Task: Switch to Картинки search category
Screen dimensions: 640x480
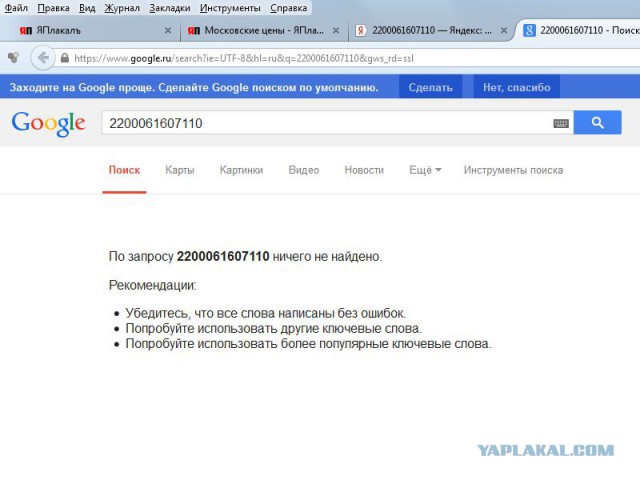Action: click(241, 170)
